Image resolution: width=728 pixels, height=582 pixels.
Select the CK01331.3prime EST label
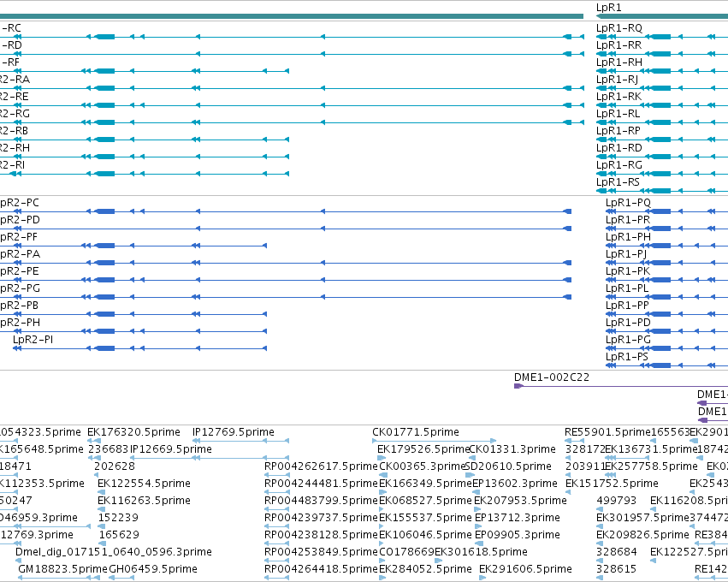click(512, 449)
